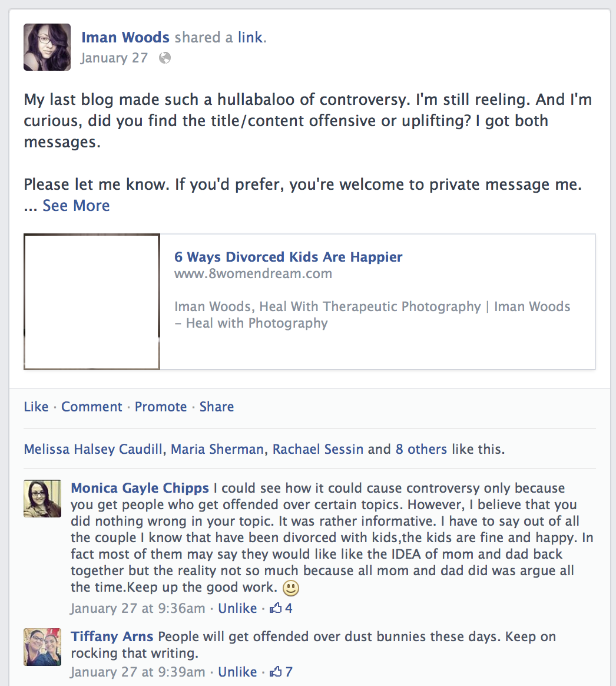
Task: Click thumbs-up icon on Monica's comment
Action: coord(276,608)
